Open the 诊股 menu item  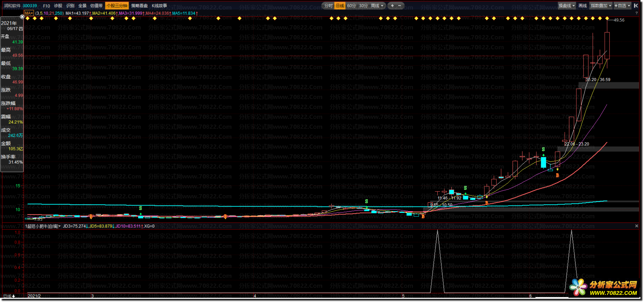click(58, 6)
